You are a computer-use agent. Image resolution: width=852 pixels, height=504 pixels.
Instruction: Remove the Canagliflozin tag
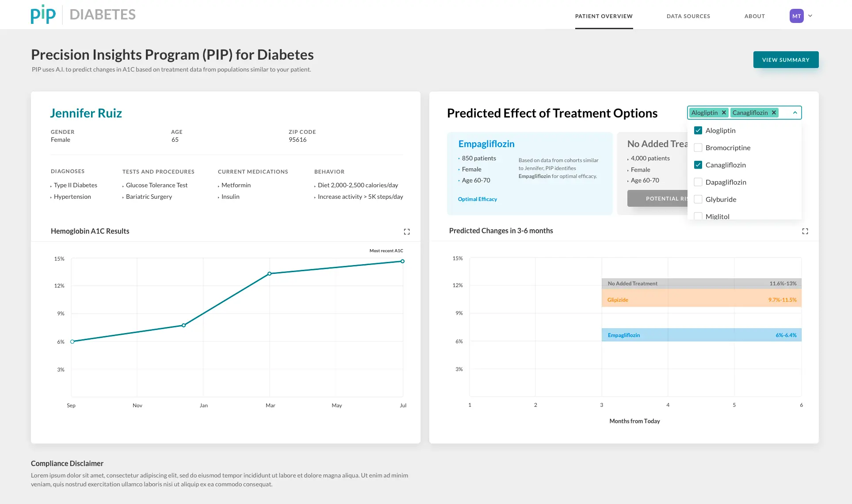[774, 113]
